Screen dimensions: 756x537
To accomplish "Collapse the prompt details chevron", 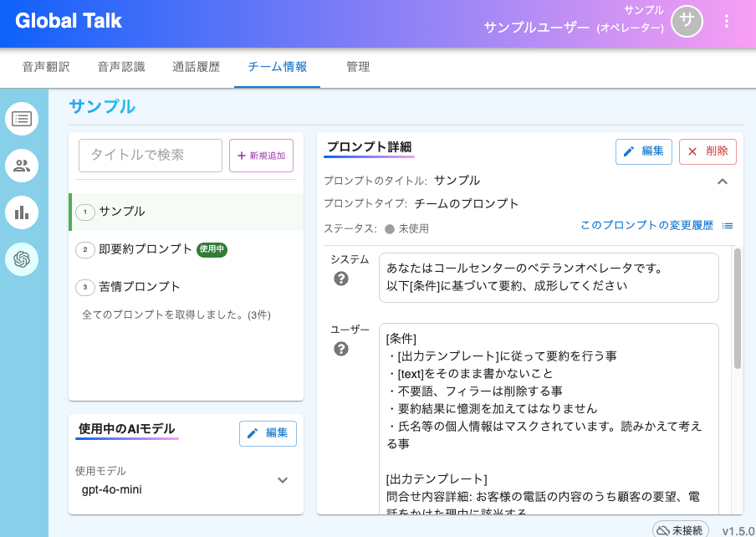I will click(723, 182).
